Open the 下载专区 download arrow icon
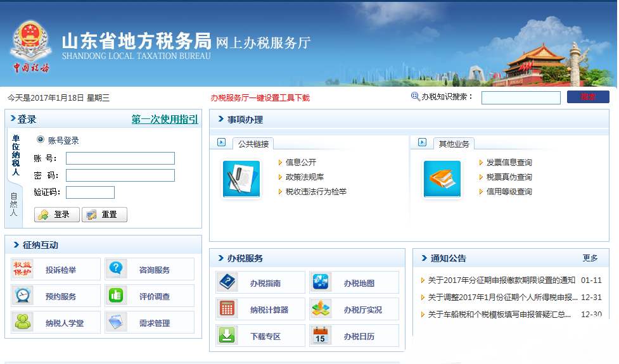The width and height of the screenshot is (619, 364). (227, 336)
